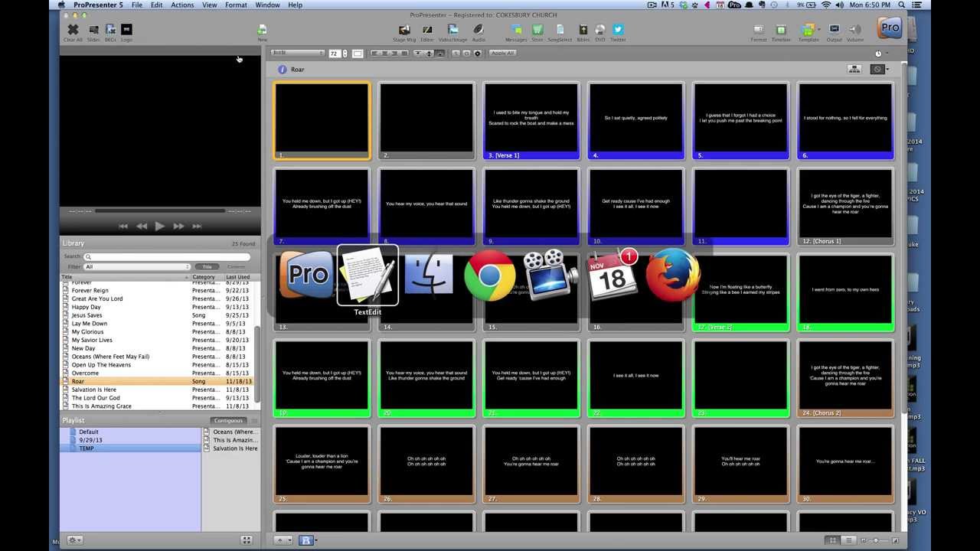This screenshot has width=980, height=551.
Task: Select Google Chrome in the app switcher
Action: click(489, 275)
